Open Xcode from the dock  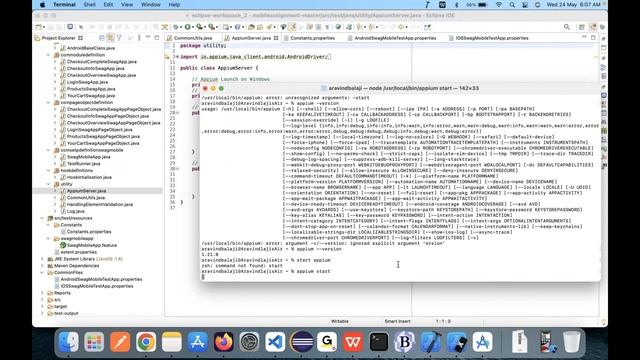tap(431, 342)
